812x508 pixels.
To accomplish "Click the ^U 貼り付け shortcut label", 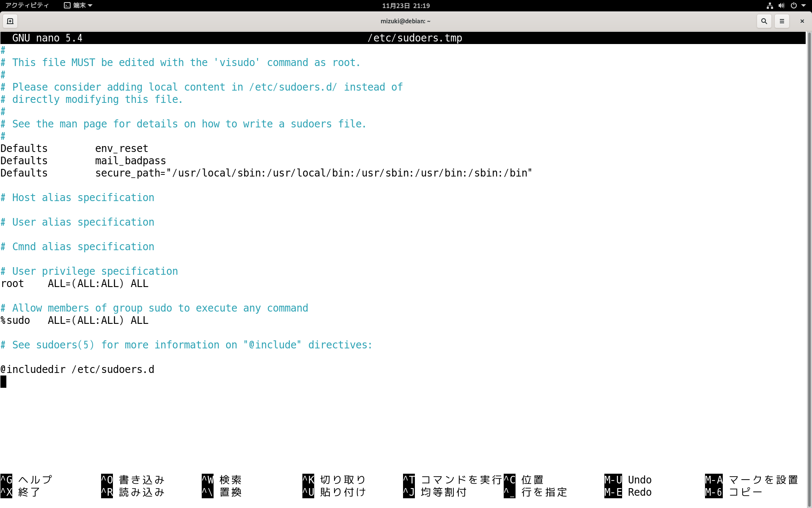I will pyautogui.click(x=334, y=492).
